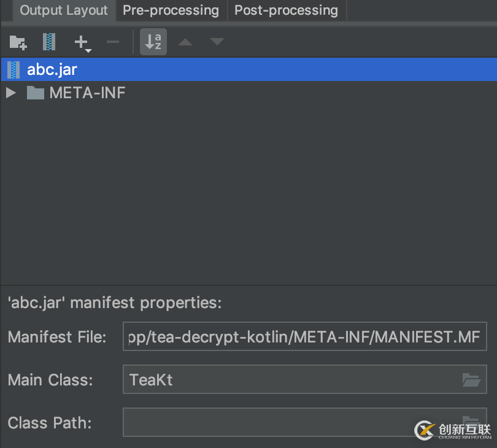The width and height of the screenshot is (497, 448).
Task: Open the Add Copy of plus menu
Action: tap(82, 43)
